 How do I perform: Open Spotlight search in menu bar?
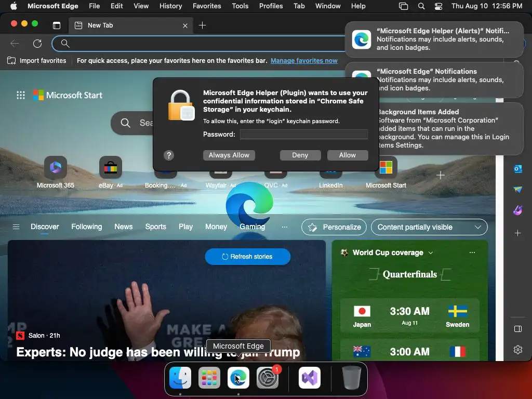point(421,6)
